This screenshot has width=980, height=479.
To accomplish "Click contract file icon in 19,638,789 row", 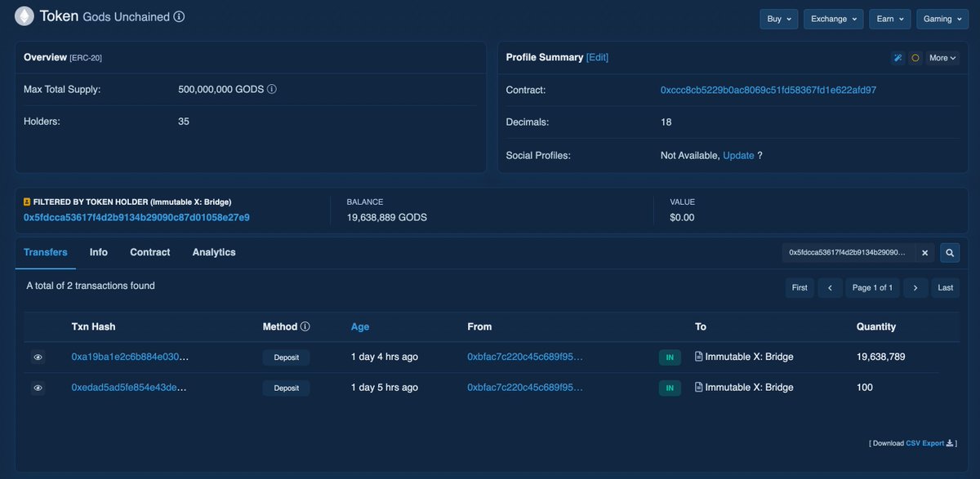I will 698,357.
